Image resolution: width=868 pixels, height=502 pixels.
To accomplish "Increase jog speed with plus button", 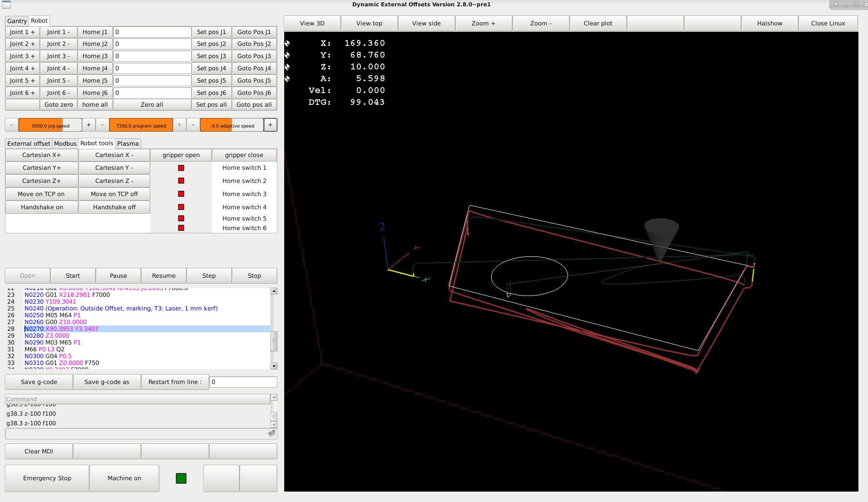I will 89,125.
